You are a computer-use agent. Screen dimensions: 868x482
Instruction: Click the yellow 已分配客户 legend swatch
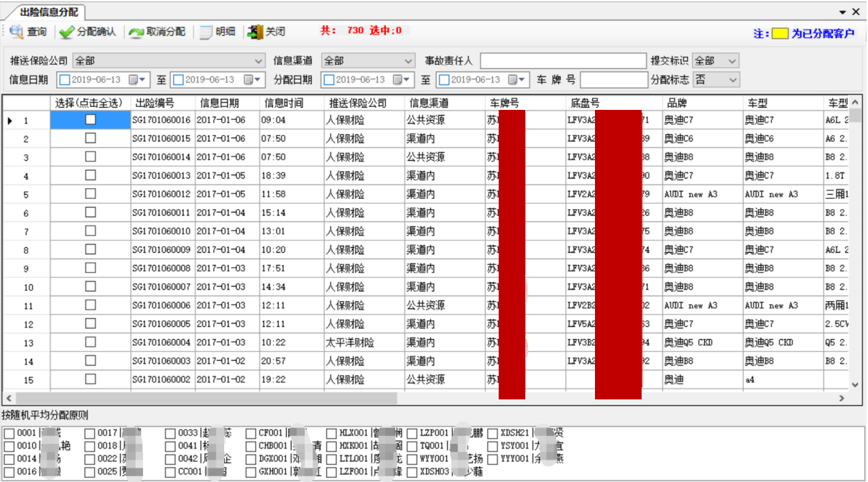coord(780,34)
